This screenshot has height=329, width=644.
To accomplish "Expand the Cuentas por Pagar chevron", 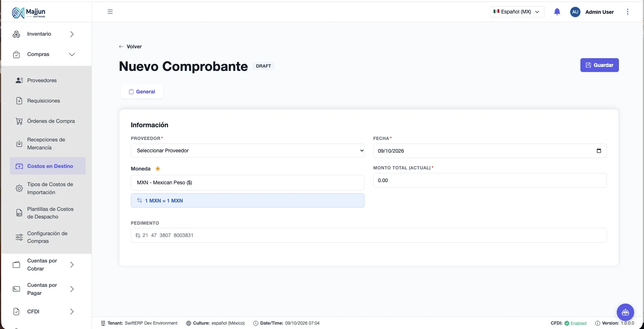I will [72, 289].
